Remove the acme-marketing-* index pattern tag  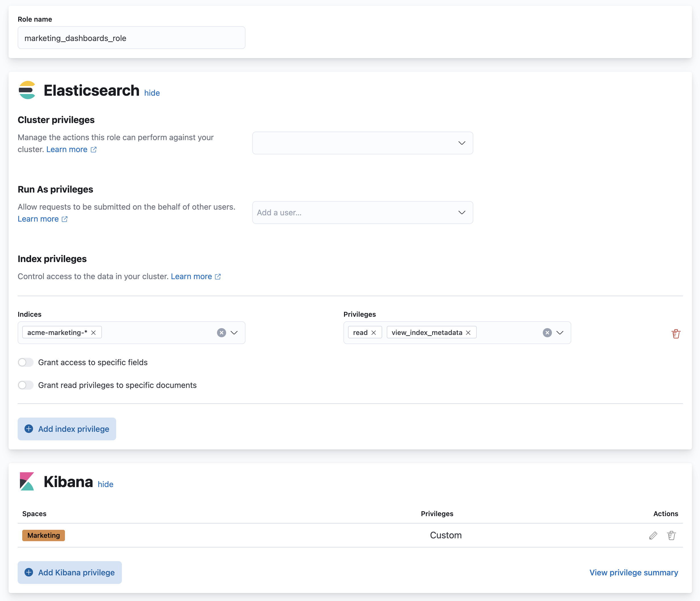(94, 332)
